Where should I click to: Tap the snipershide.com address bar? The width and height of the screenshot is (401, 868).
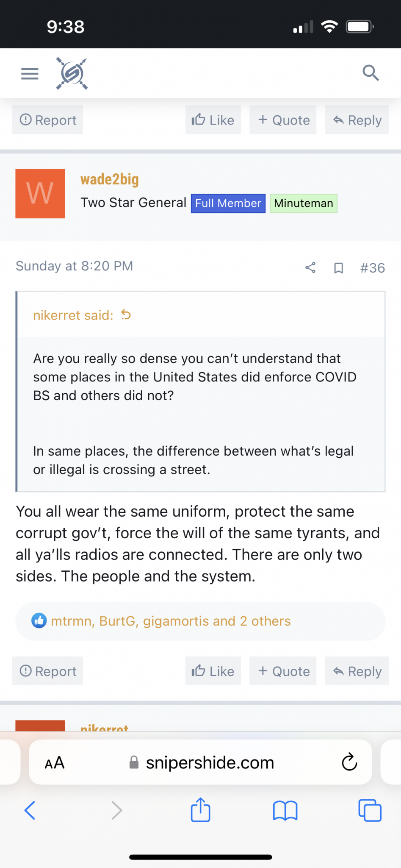tap(200, 762)
